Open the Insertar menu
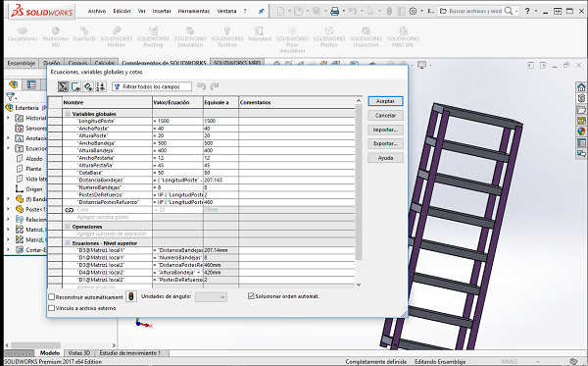 [x=162, y=11]
